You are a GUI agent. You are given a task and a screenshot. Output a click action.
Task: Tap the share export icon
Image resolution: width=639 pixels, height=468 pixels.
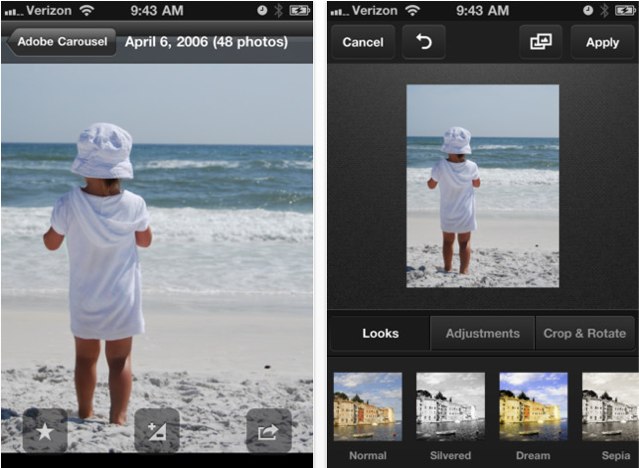point(269,430)
